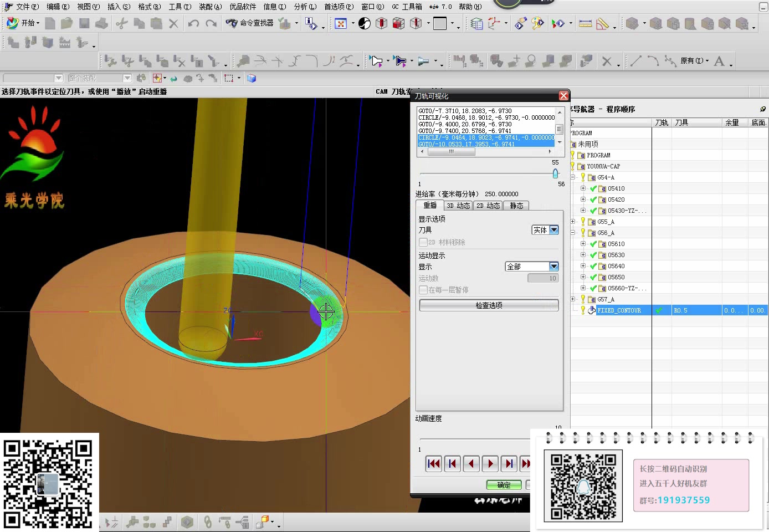The height and width of the screenshot is (532, 769).
Task: Collapse the G54-A program group
Action: pyautogui.click(x=573, y=177)
